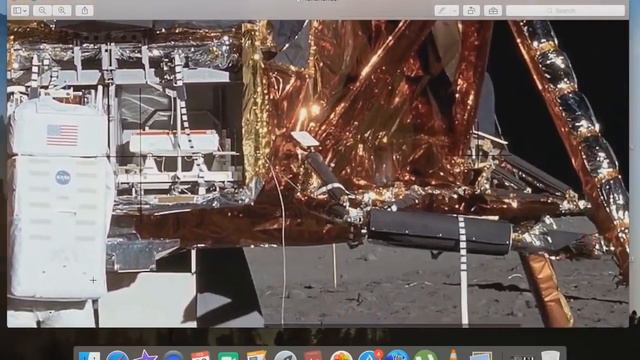
Task: Show the Markup toolbar toolbox button
Action: click(493, 11)
